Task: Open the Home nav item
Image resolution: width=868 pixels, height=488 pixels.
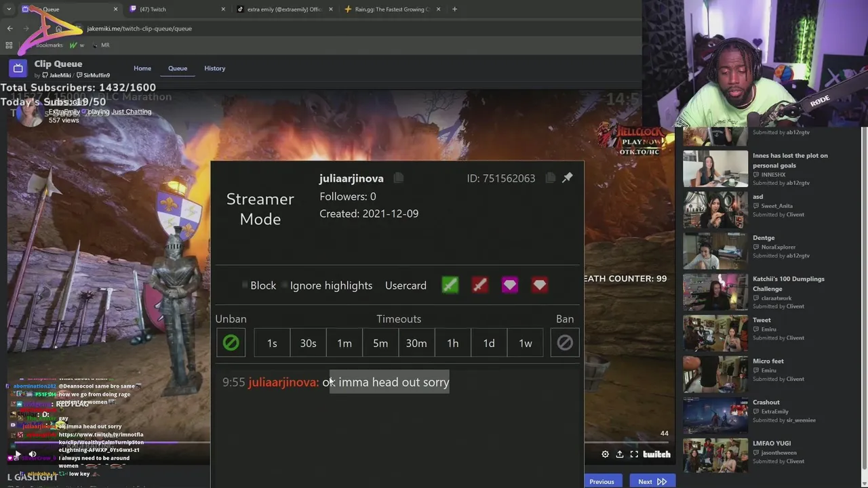Action: pos(142,68)
